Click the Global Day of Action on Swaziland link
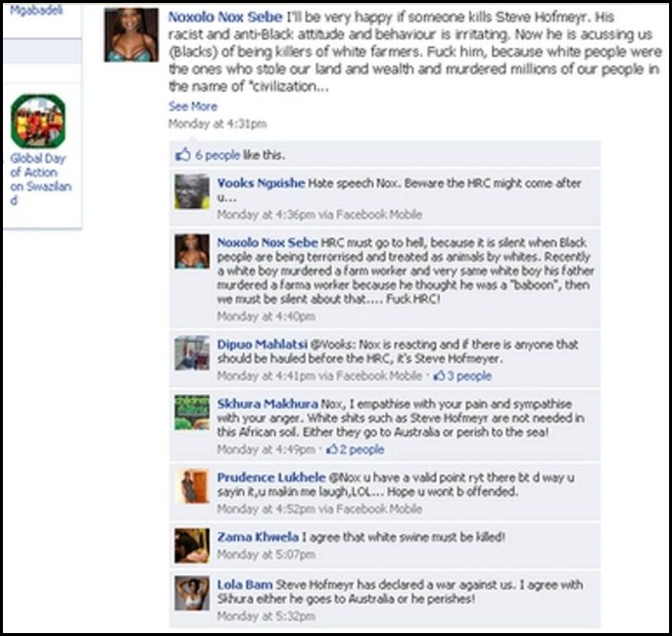 (x=40, y=179)
